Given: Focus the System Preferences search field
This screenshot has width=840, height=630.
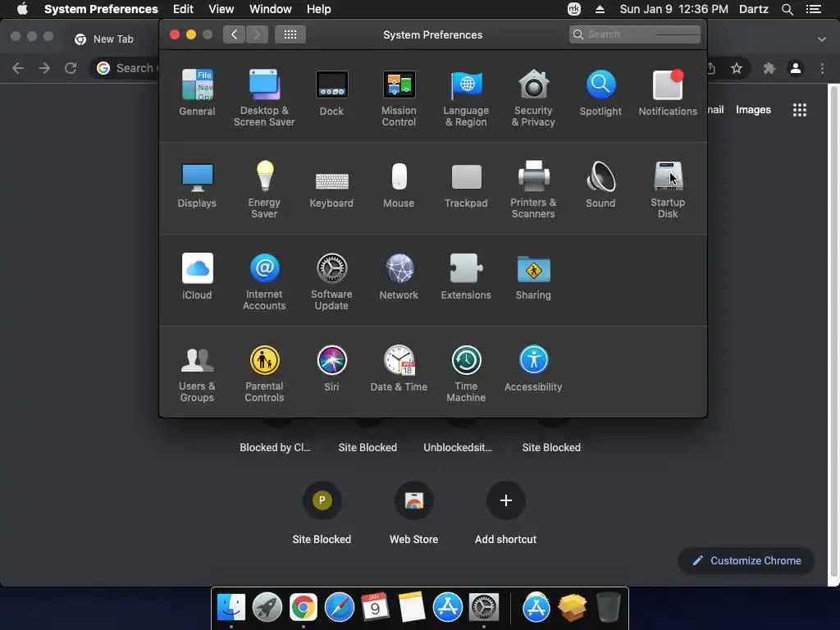Looking at the screenshot, I should (x=635, y=34).
